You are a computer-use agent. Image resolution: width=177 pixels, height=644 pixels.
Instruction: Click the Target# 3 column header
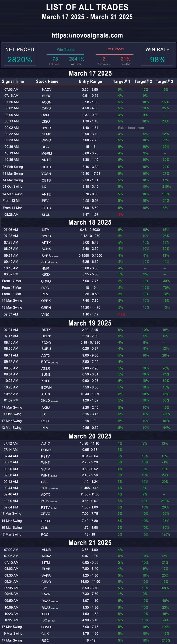164,81
